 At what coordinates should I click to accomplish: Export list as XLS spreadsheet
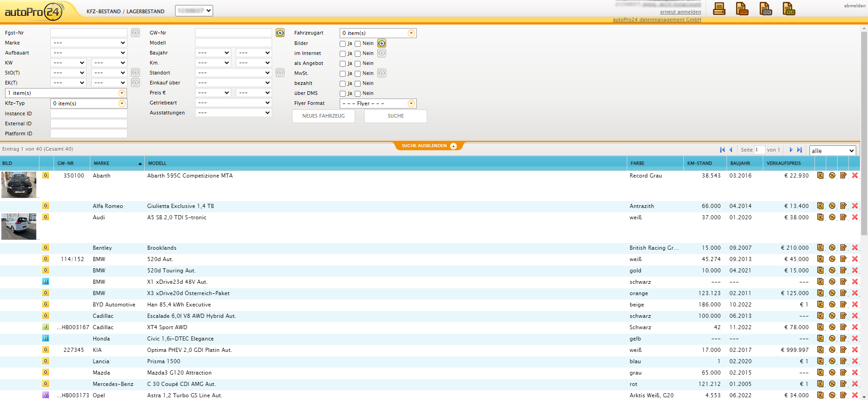(789, 9)
